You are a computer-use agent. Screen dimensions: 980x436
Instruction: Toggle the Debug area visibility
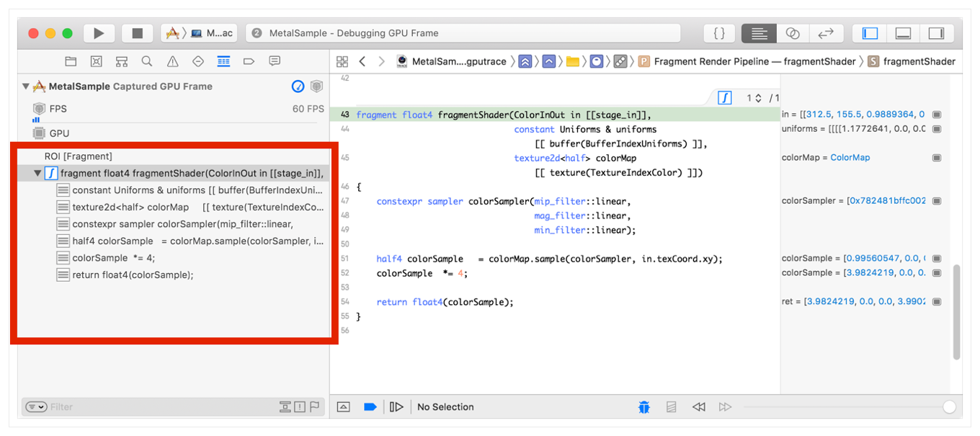903,33
